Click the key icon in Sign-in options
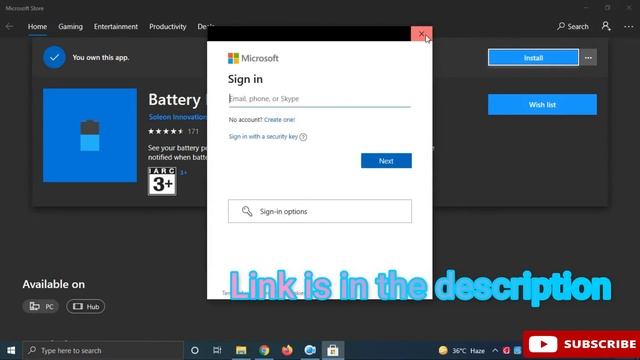 tap(247, 211)
